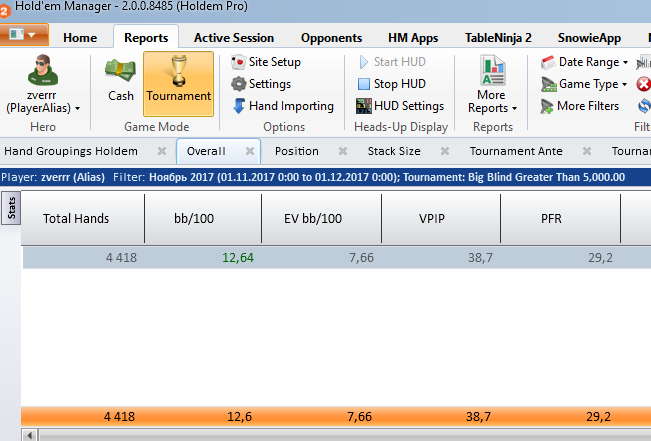Screen dimensions: 651x441
Task: Switch to the Reports ribbon tab
Action: (x=146, y=38)
